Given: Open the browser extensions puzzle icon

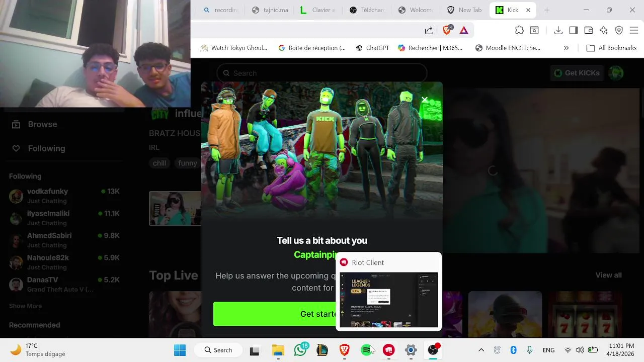Looking at the screenshot, I should click(519, 30).
